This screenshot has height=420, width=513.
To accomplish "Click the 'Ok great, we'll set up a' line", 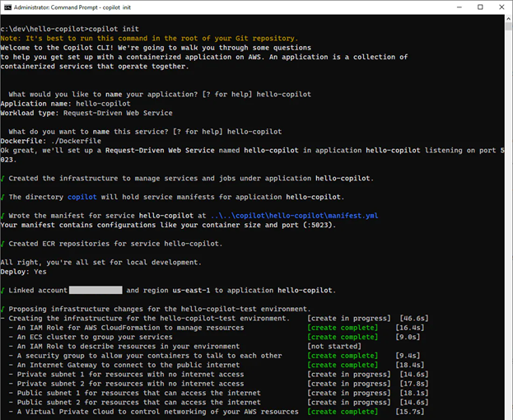I will [x=252, y=151].
